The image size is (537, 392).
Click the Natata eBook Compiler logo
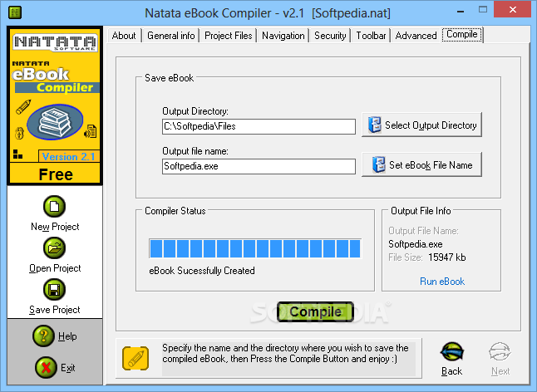[x=55, y=105]
